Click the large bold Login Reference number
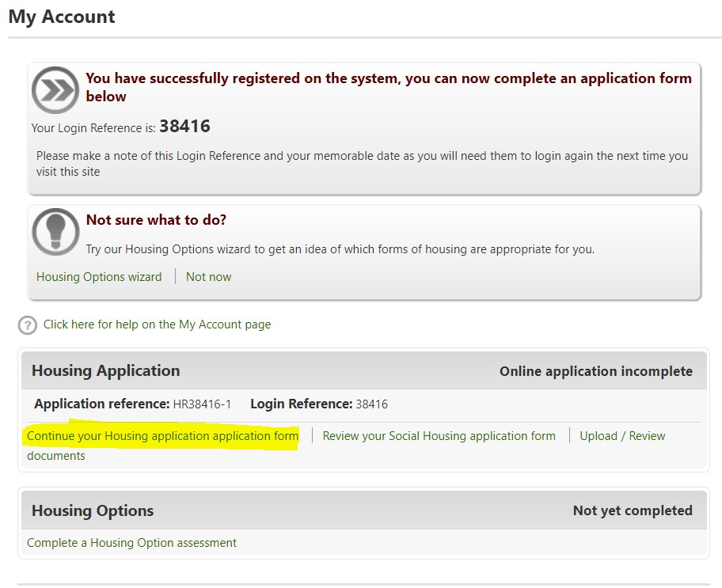Image resolution: width=722 pixels, height=588 pixels. (184, 127)
